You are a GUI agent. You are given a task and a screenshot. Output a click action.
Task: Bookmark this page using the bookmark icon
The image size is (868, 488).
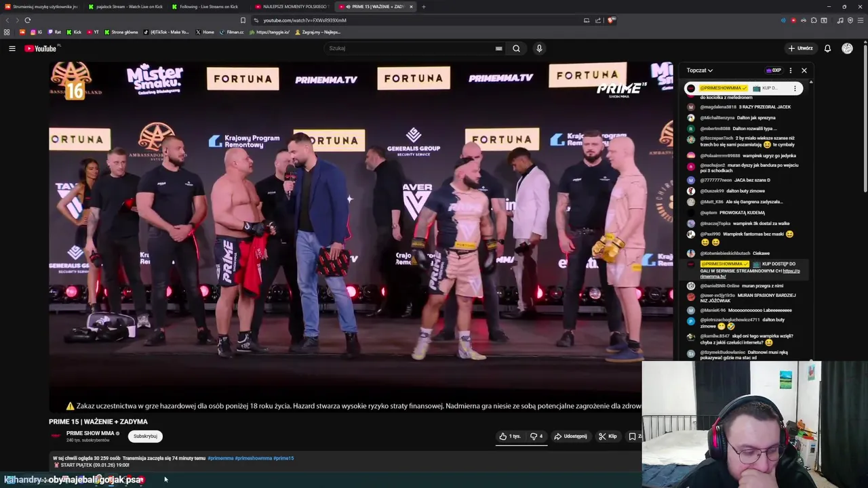(243, 20)
